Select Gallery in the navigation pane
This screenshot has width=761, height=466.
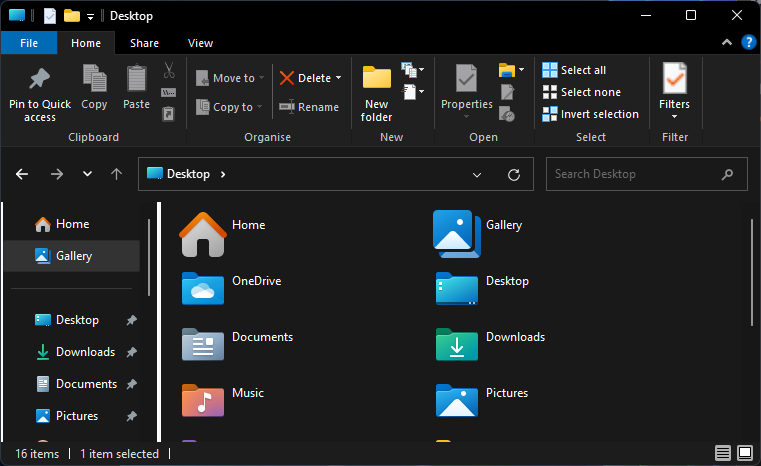click(73, 256)
